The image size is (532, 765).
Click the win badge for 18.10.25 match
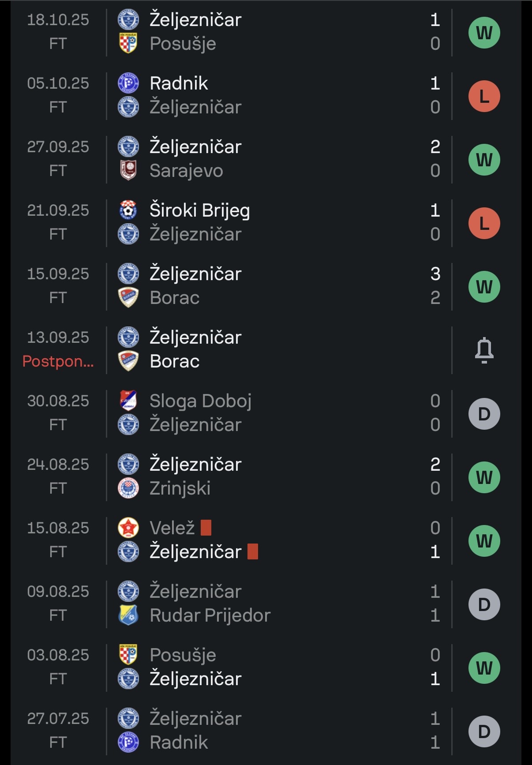click(484, 33)
